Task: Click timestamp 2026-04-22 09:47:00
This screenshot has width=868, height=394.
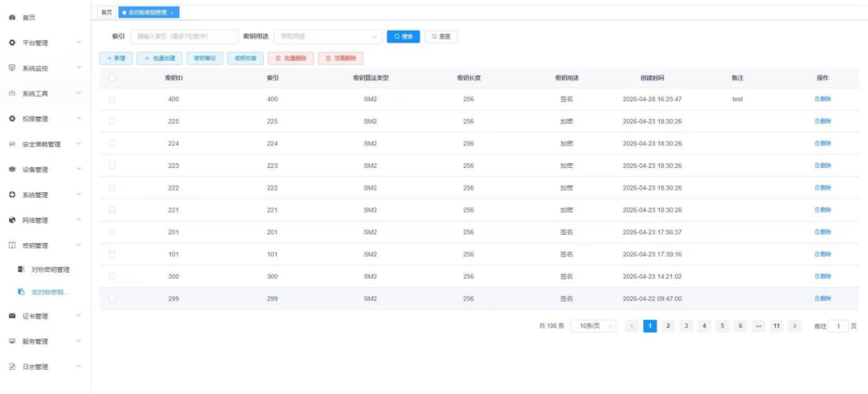Action: click(x=652, y=298)
